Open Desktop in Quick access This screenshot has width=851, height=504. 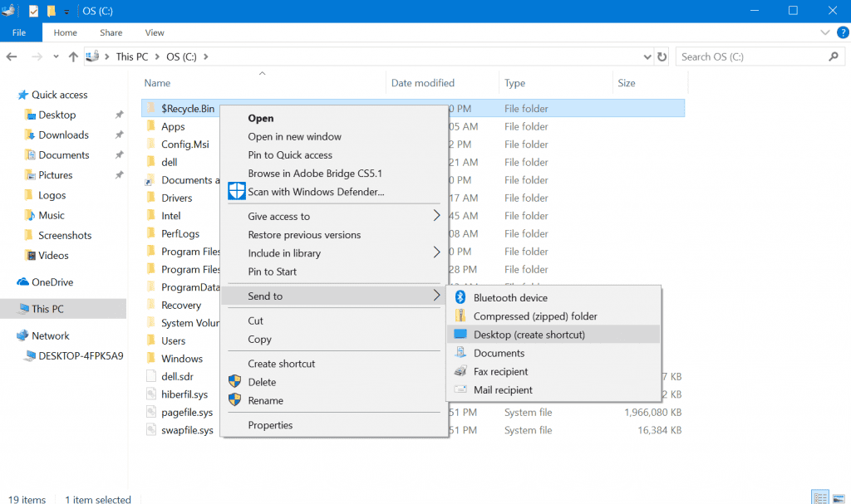(x=57, y=115)
